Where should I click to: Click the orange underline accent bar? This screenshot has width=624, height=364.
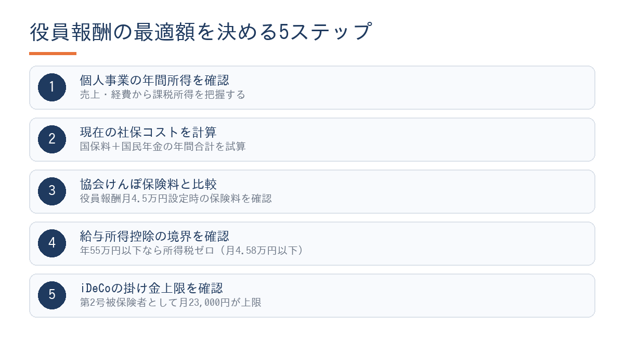pos(53,54)
